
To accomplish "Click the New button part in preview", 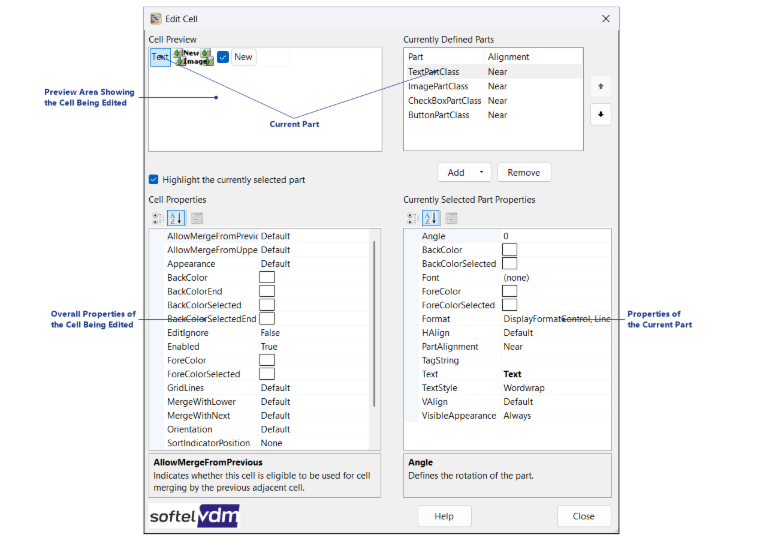I will coord(243,57).
